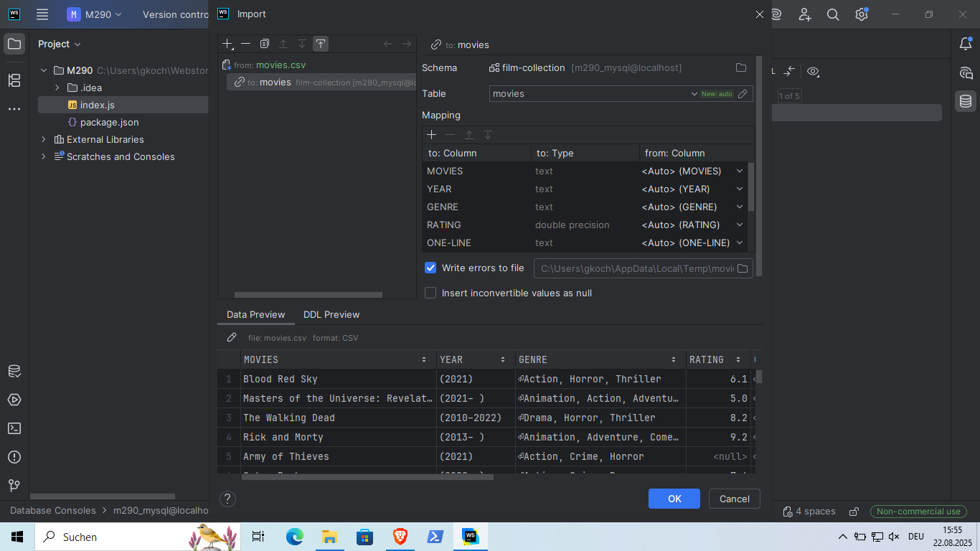980x551 pixels.
Task: Select index.js in the Project tree
Action: click(98, 105)
